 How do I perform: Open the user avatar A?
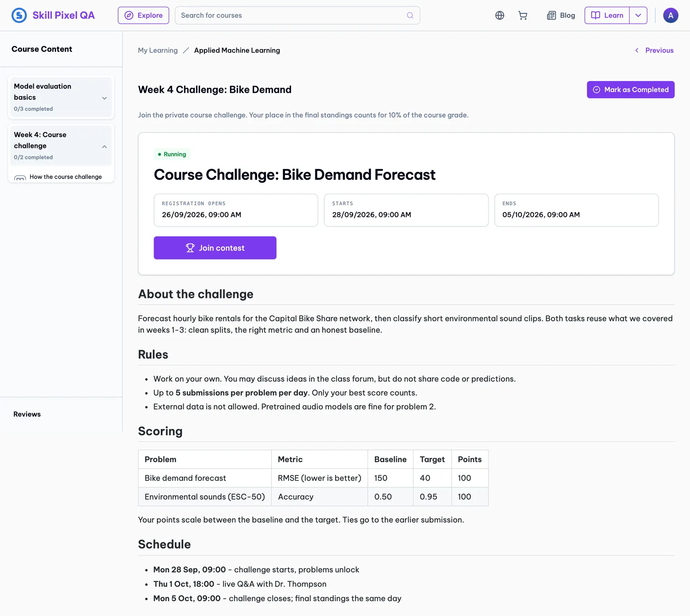[x=671, y=16]
